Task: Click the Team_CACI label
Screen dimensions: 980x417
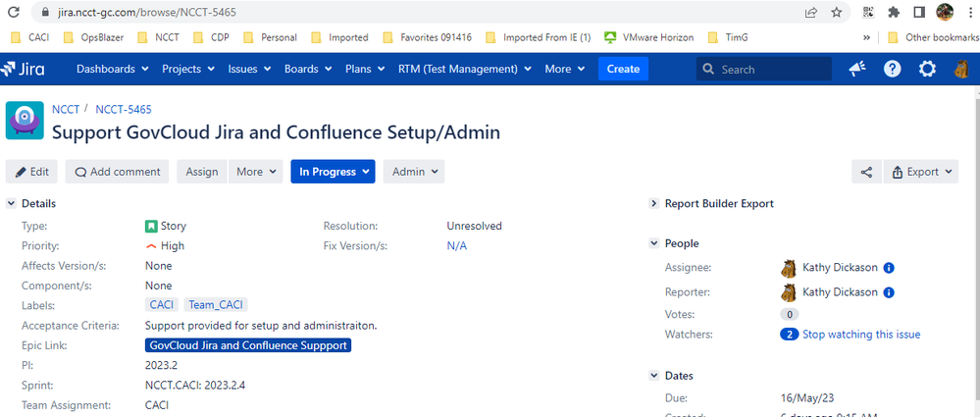Action: [x=216, y=305]
